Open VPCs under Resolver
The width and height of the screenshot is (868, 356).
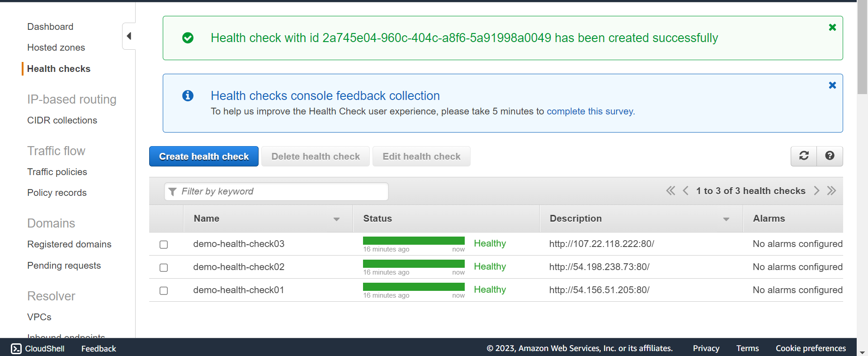pyautogui.click(x=39, y=317)
